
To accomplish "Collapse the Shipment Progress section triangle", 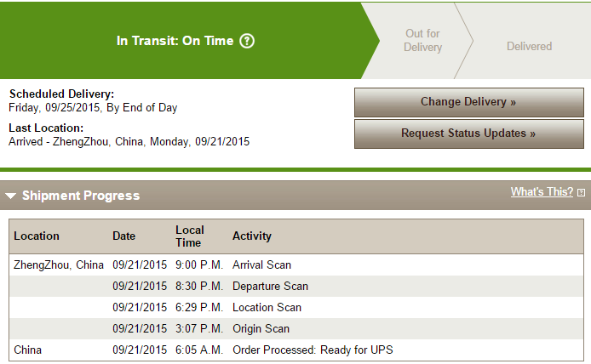I will [x=10, y=196].
